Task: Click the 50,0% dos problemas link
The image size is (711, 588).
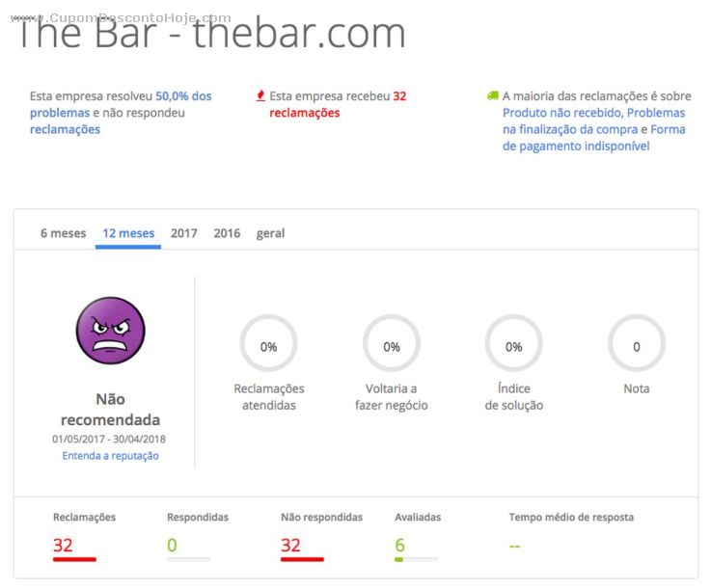Action: tap(121, 104)
